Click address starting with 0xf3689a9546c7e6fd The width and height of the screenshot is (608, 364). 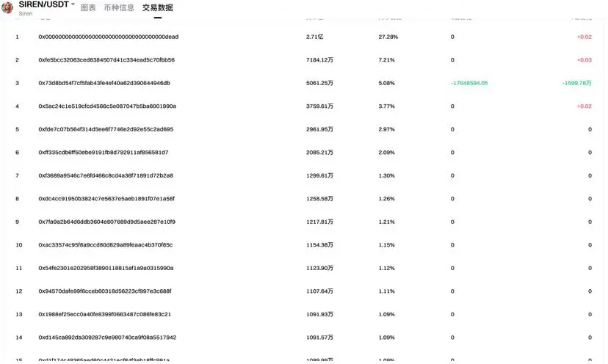(106, 175)
